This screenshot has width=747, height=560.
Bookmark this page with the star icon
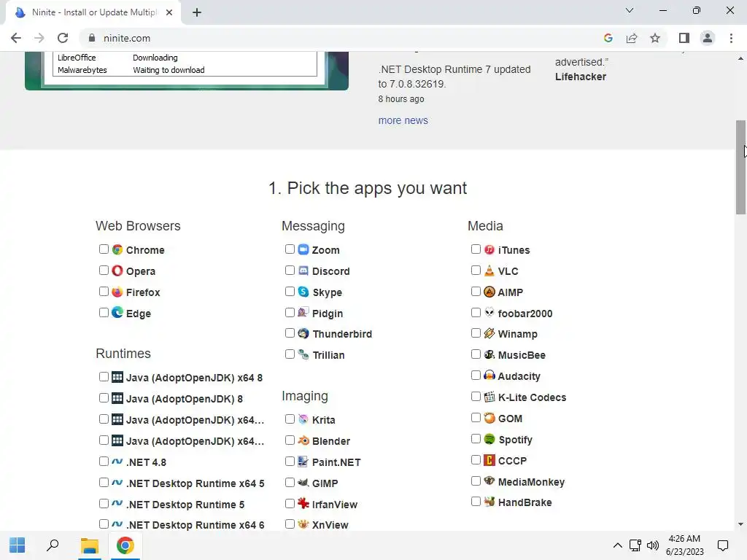pos(655,38)
